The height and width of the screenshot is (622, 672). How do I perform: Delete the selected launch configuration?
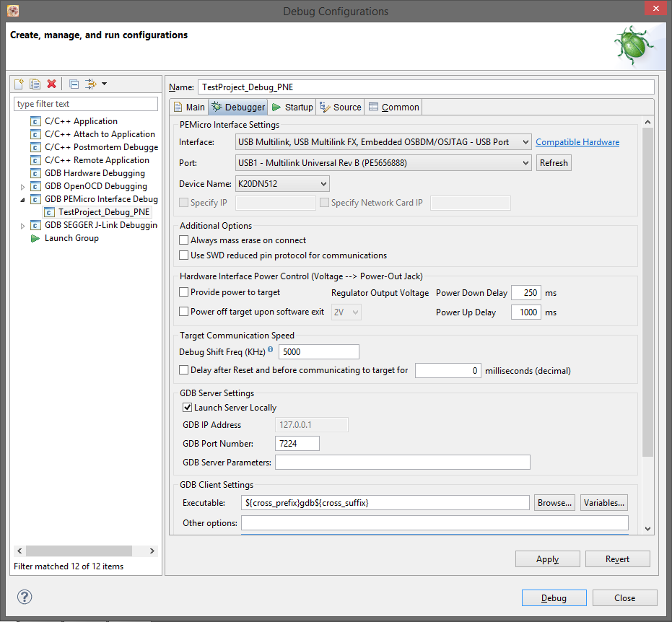(x=51, y=84)
